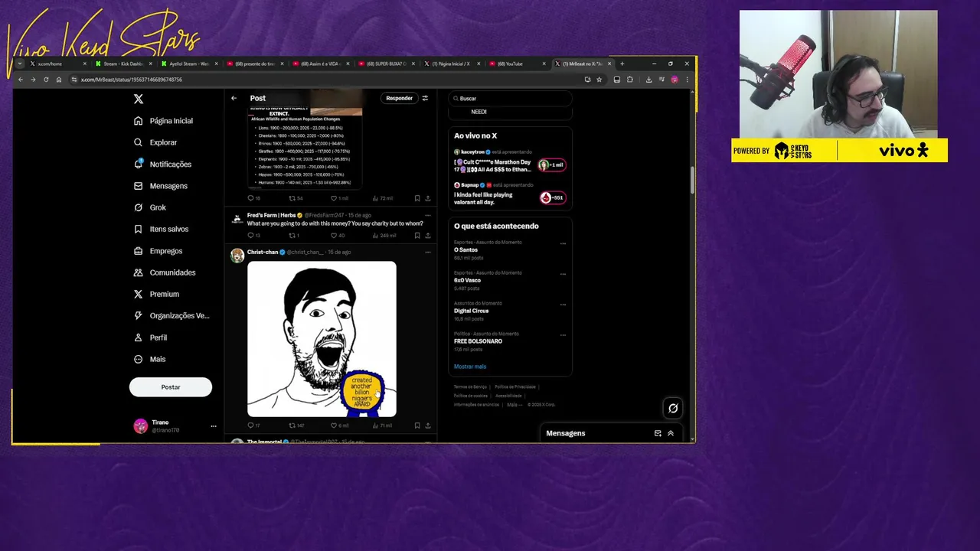Image resolution: width=980 pixels, height=551 pixels.
Task: Click the page scrollbar thumb
Action: point(692,180)
